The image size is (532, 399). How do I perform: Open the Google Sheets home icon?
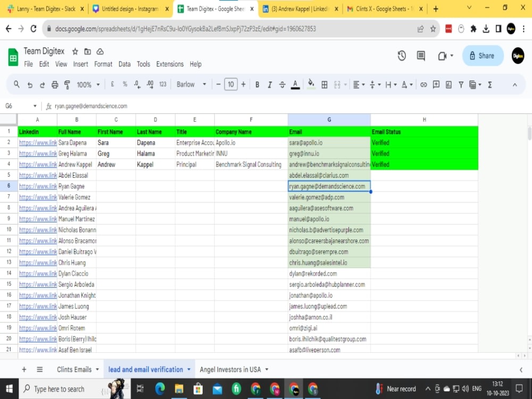(x=13, y=57)
